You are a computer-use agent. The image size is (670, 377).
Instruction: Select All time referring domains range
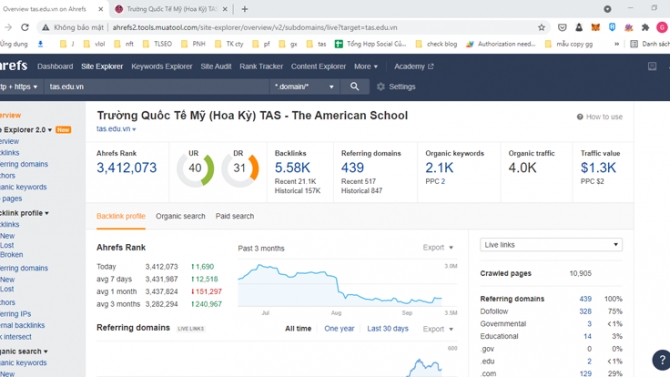coord(298,329)
